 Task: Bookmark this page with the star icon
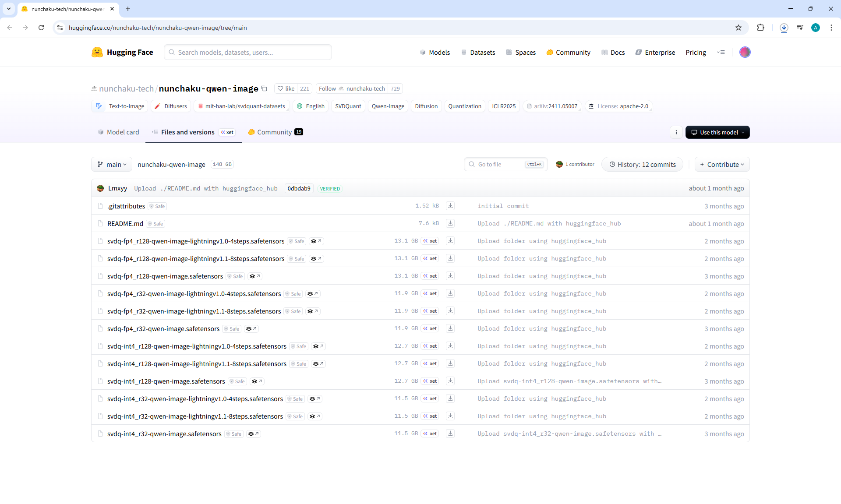tap(739, 28)
